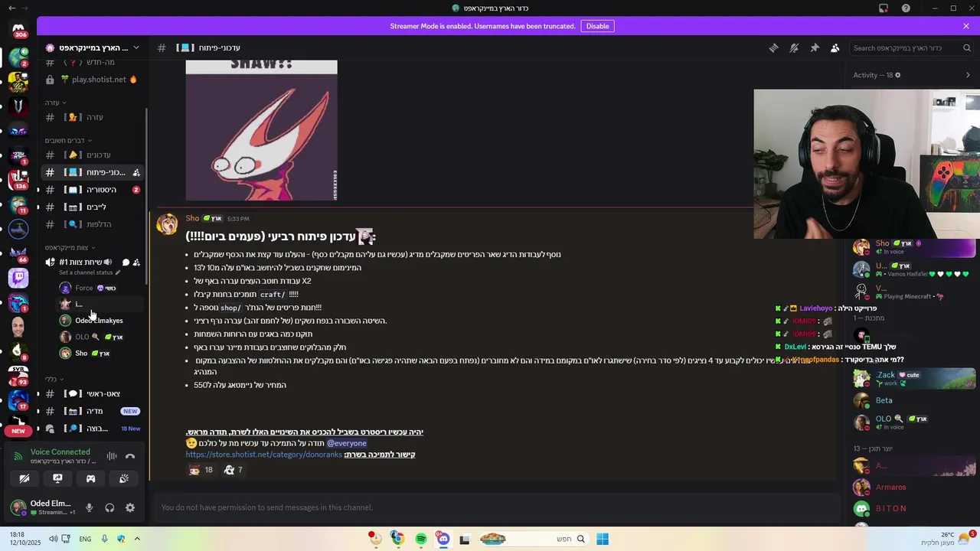Viewport: 980px width, 551px height.
Task: Open the עזרה text channel
Action: click(x=93, y=117)
